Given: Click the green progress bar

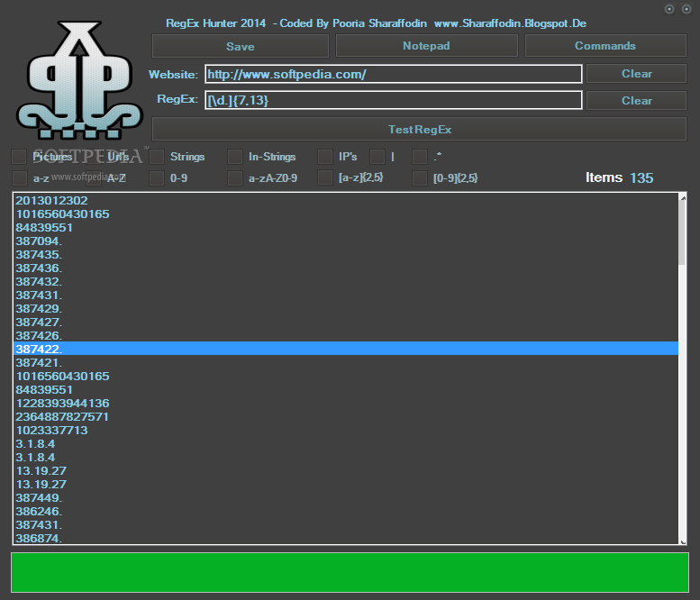Looking at the screenshot, I should [350, 572].
